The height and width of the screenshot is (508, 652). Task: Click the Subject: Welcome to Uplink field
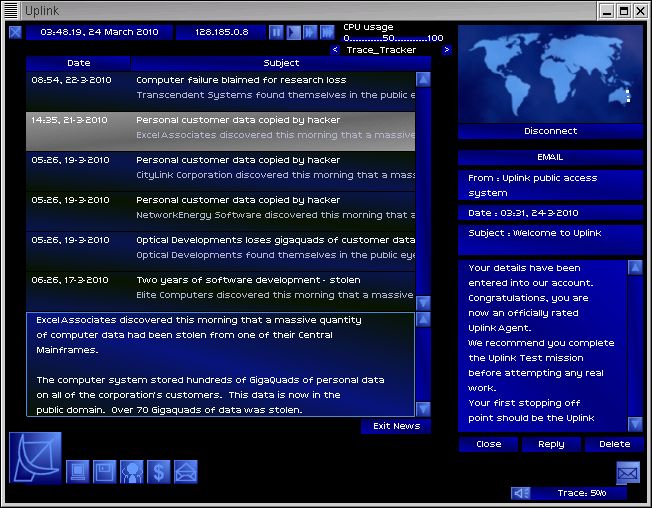(x=550, y=240)
